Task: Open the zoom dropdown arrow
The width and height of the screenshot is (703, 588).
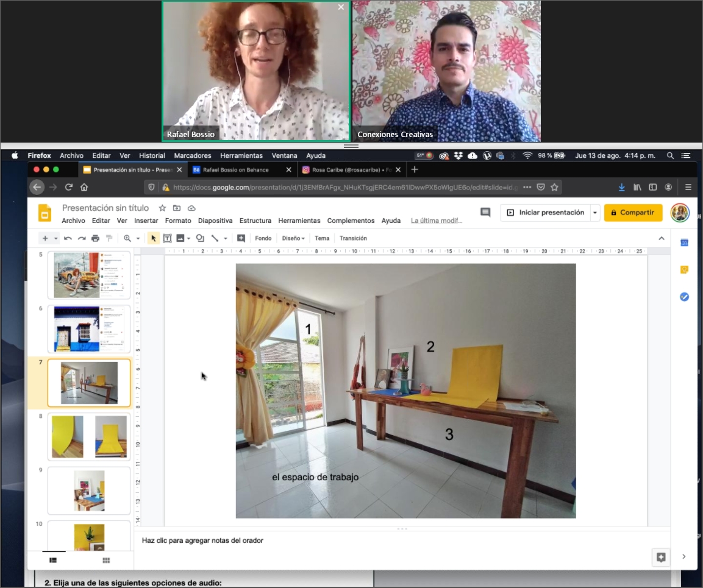Action: (138, 238)
